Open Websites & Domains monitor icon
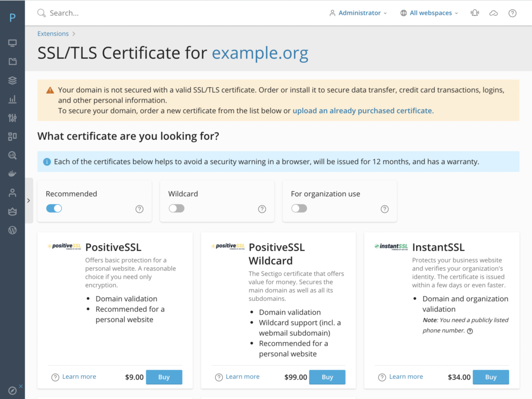 coord(12,43)
